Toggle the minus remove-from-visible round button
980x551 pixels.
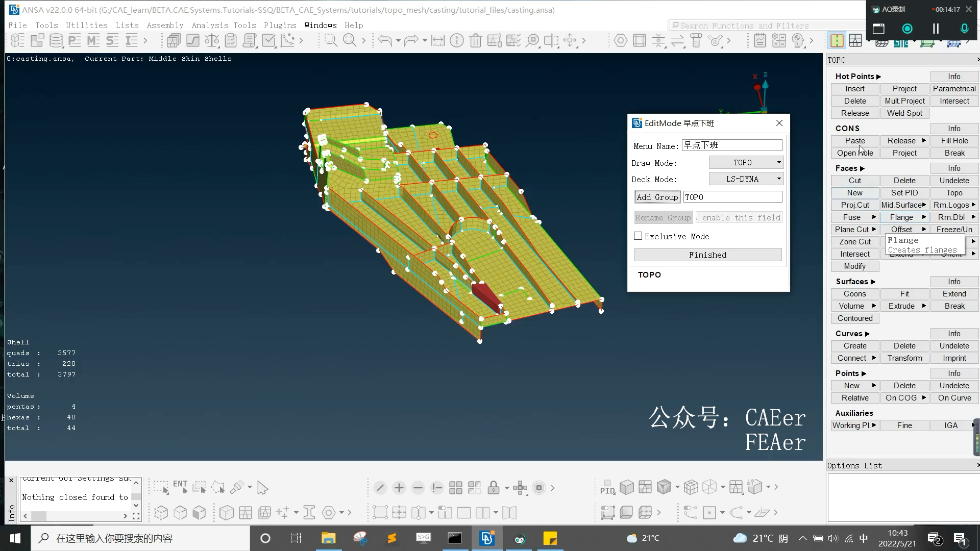418,488
